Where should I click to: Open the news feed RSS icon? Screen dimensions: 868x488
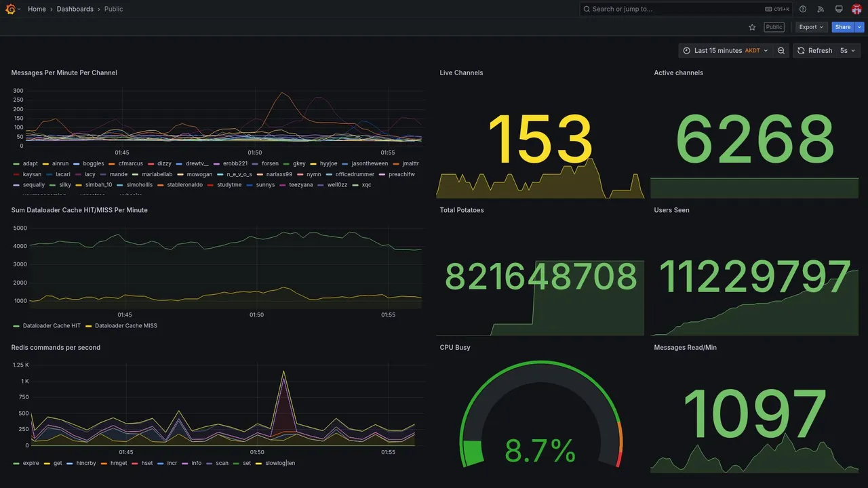821,9
